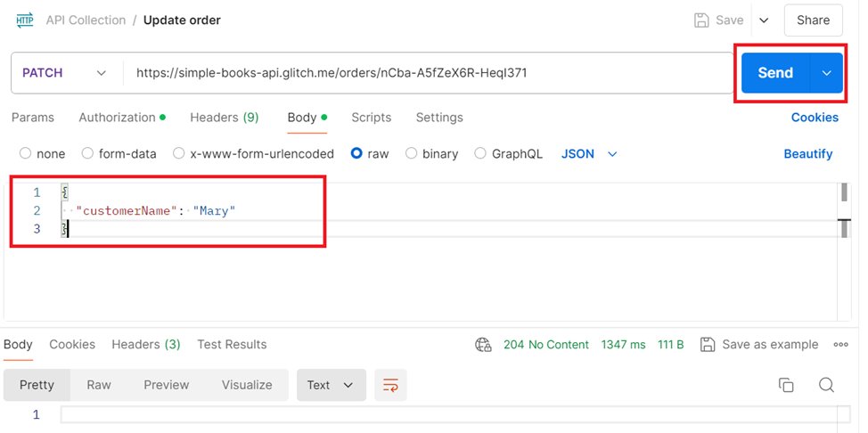Viewport: 868px width, 433px height.
Task: Click the network globe icon near status
Action: [484, 345]
